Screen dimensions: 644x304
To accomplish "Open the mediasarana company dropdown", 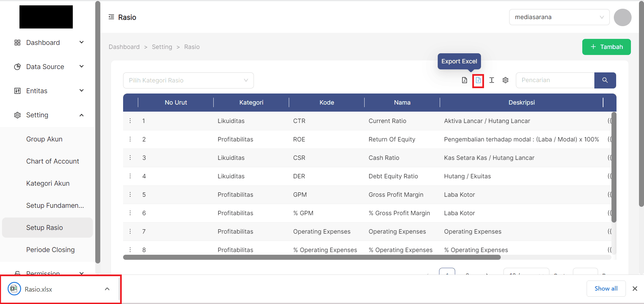I will click(x=559, y=17).
